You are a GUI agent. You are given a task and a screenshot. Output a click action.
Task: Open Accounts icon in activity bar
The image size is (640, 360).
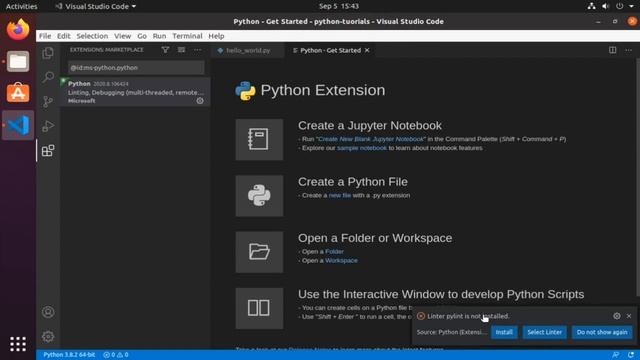pos(48,312)
